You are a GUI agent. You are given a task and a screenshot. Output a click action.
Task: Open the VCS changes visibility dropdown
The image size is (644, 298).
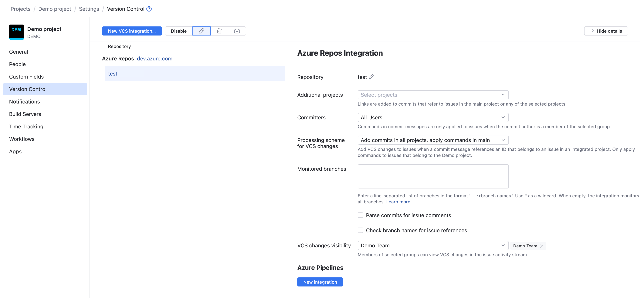[x=433, y=246]
